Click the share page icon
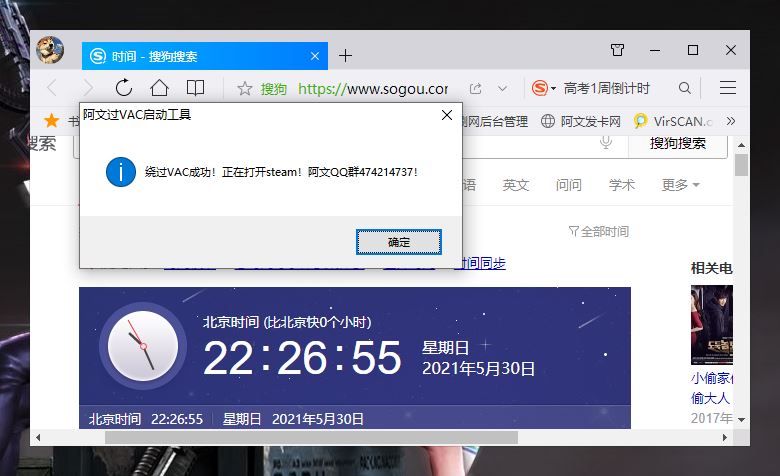Screen dimensions: 780x476 point(476,89)
